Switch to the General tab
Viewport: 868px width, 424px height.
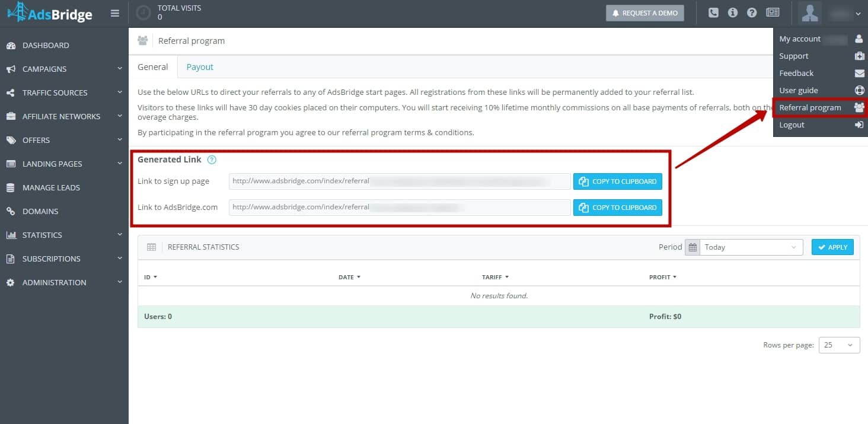(x=153, y=67)
